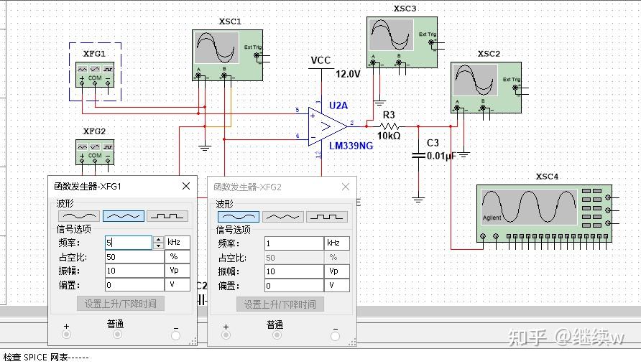
Task: Select the U2A LM339NG comparator symbol
Action: click(327, 126)
